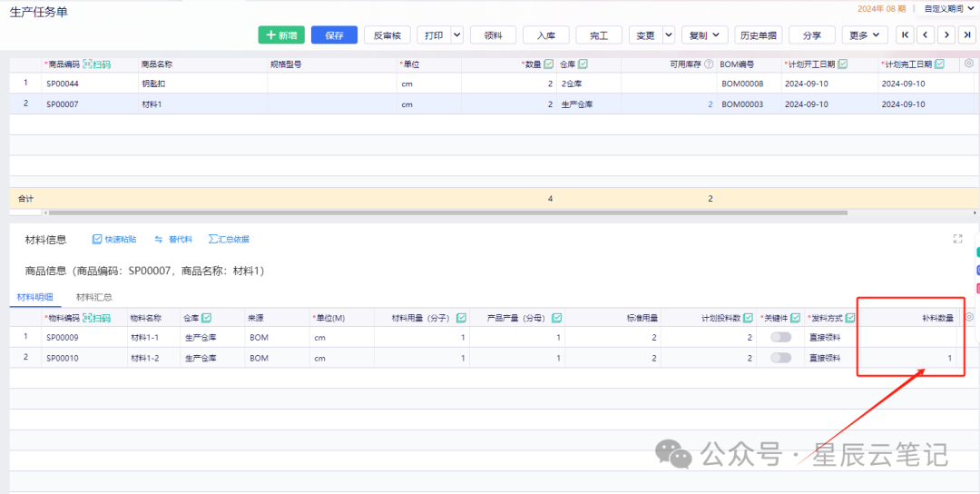This screenshot has width=980, height=494.
Task: Open the 自定义期间 period dropdown
Action: (x=949, y=8)
